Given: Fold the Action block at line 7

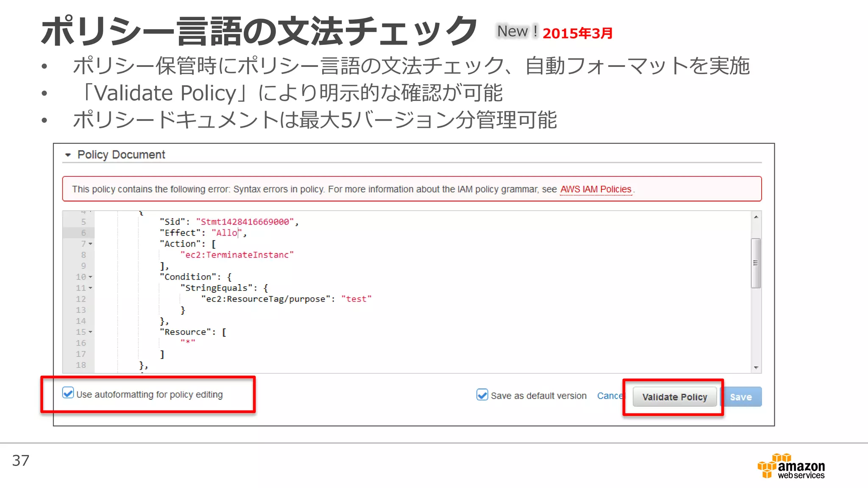Looking at the screenshot, I should point(90,244).
